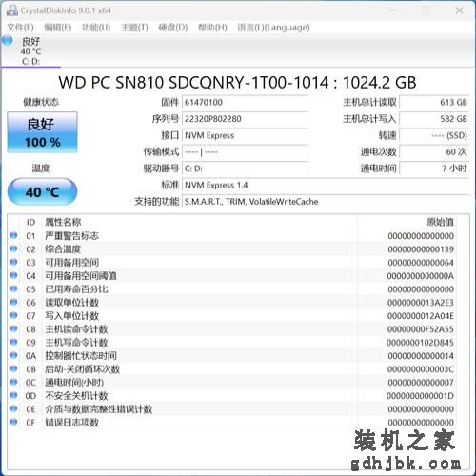Click the drive model title WD PC SN810
This screenshot has width=476, height=476.
click(237, 83)
